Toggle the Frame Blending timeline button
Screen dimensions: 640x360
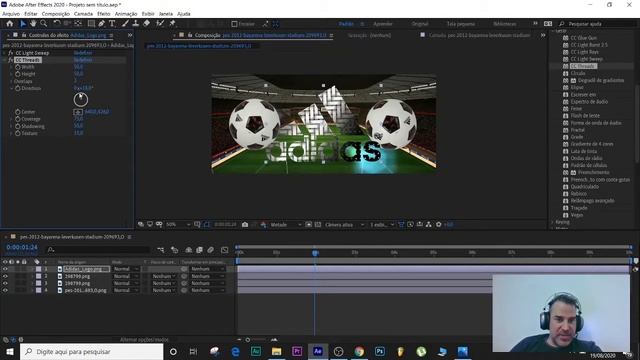(x=200, y=250)
